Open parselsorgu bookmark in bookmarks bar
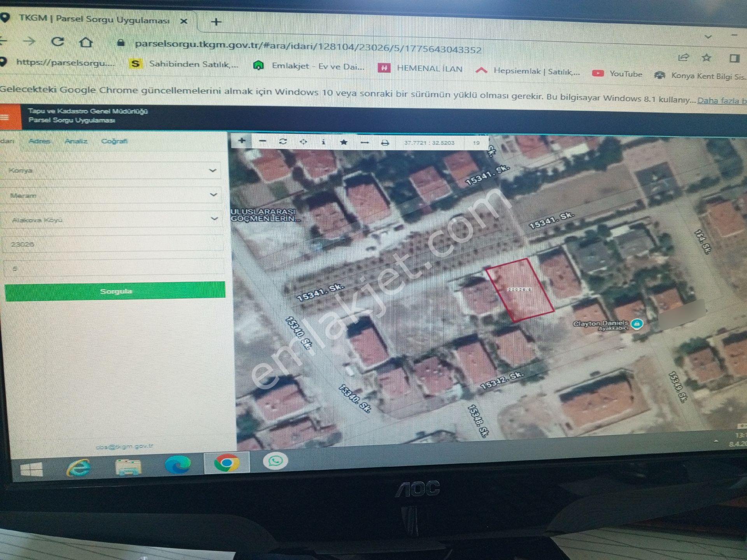This screenshot has width=747, height=560. pyautogui.click(x=58, y=62)
